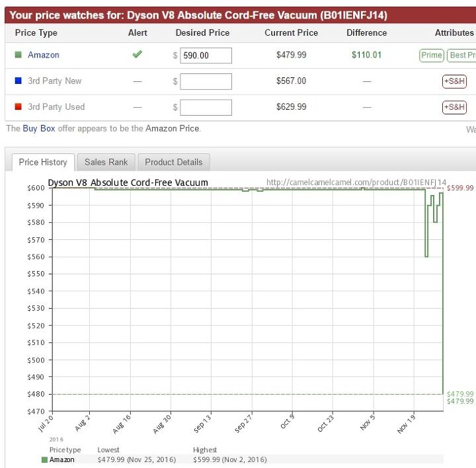Click the lowest price $479.99 (Nov 25, 2016)
Image resolution: width=476 pixels, height=468 pixels.
tap(137, 459)
